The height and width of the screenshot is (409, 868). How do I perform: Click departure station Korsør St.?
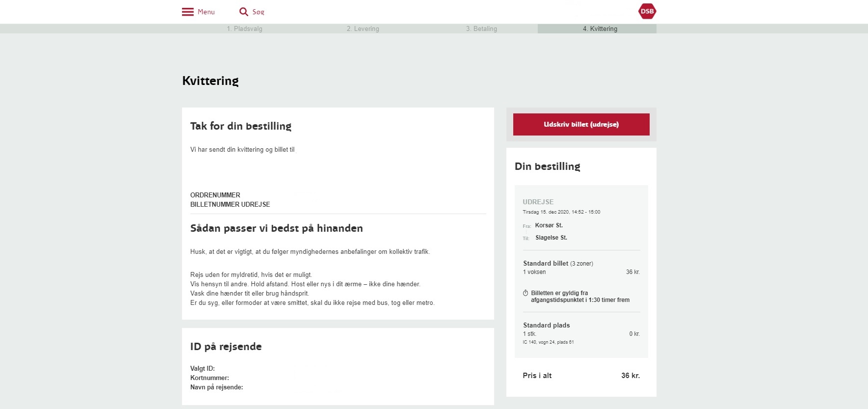pyautogui.click(x=549, y=225)
